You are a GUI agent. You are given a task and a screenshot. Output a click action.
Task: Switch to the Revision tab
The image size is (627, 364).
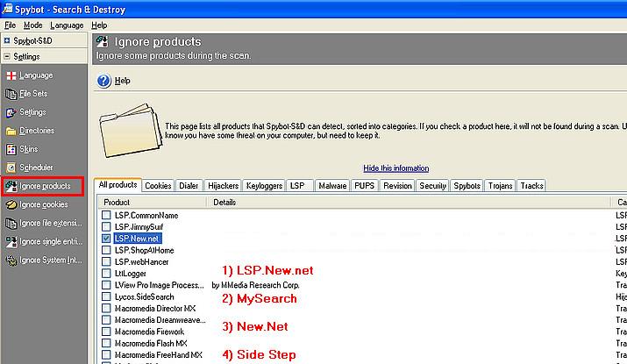[x=397, y=186]
